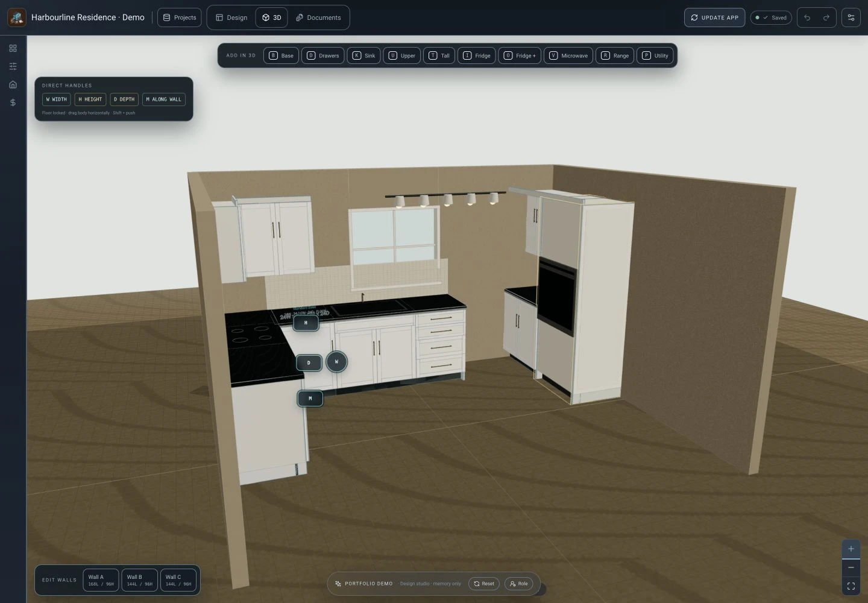Toggle the H HEIGHT direct handle
The height and width of the screenshot is (603, 868).
tap(90, 99)
